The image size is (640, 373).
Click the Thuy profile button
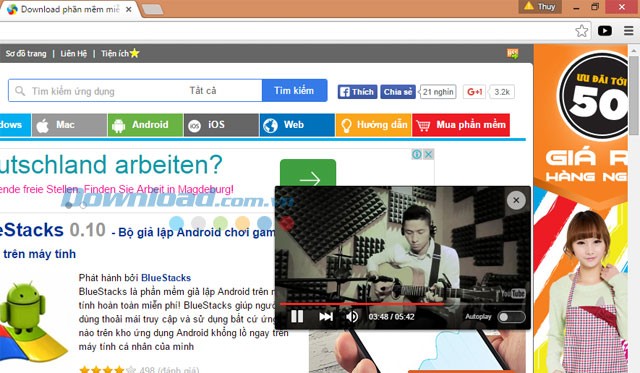(540, 7)
